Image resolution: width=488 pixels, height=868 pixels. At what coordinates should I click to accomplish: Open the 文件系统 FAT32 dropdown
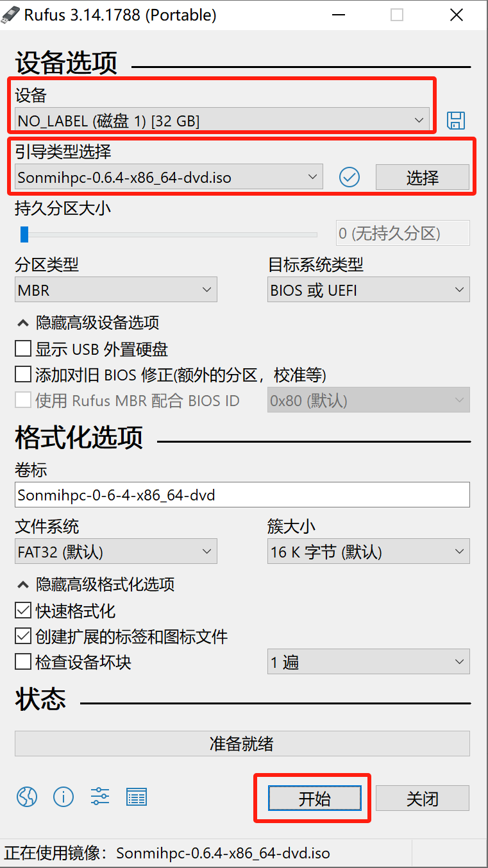[x=116, y=552]
